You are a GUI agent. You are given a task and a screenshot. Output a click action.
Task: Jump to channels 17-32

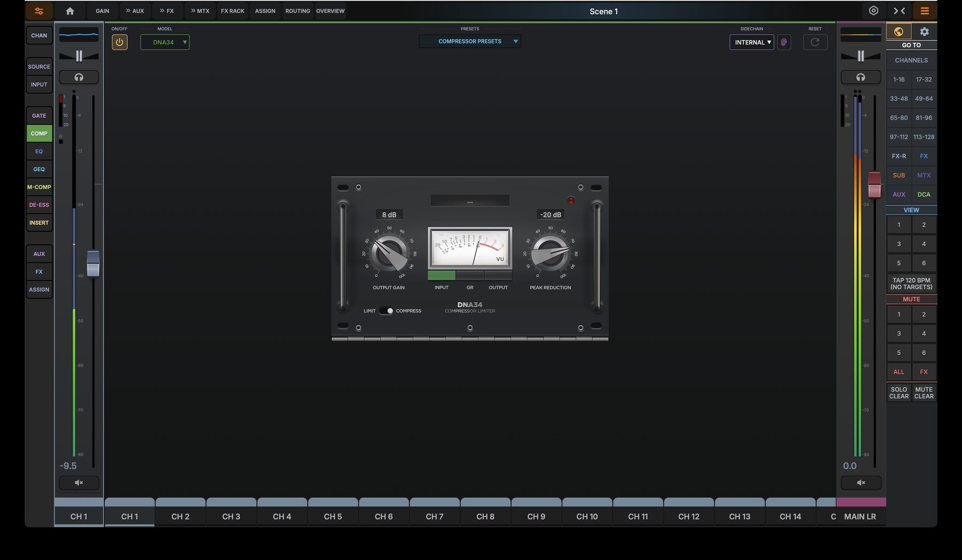click(924, 80)
